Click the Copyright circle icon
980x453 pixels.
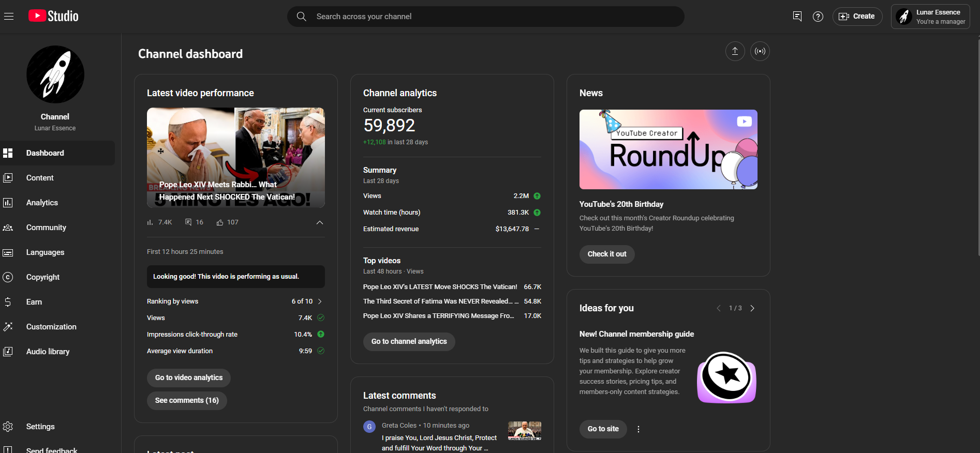(x=8, y=277)
